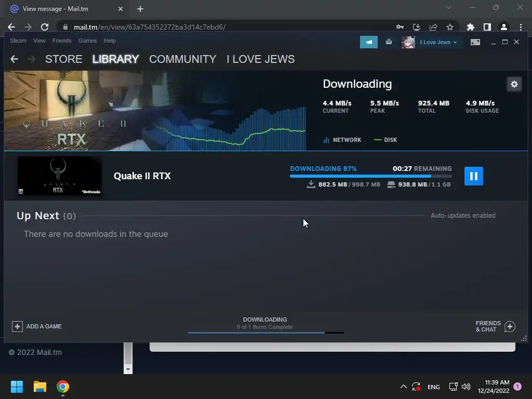Click the Chrome address bar
The width and height of the screenshot is (532, 399).
[x=224, y=27]
